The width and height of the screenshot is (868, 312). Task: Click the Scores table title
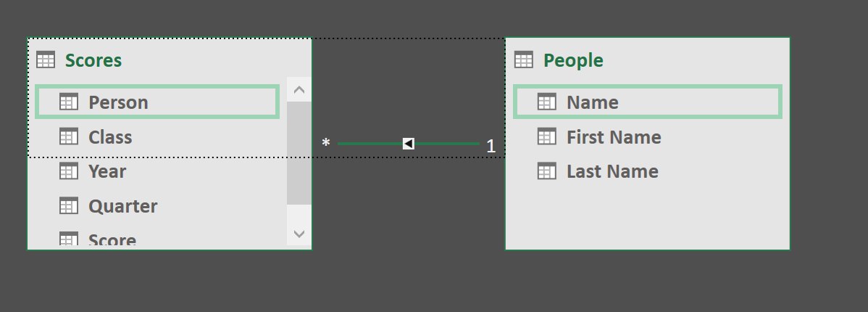tap(93, 59)
